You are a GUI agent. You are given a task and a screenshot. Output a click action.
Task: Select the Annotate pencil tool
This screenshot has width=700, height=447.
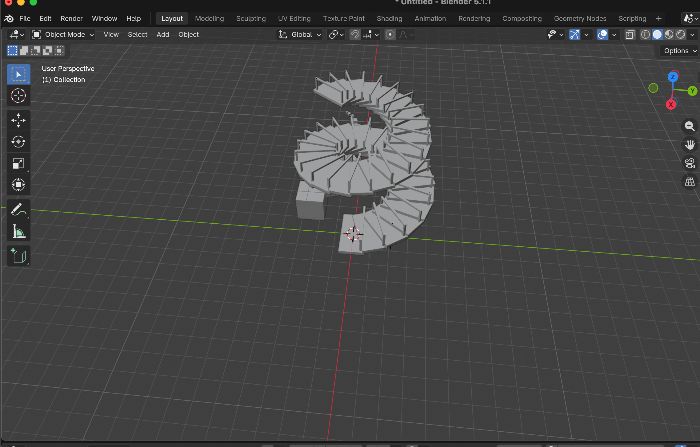18,209
